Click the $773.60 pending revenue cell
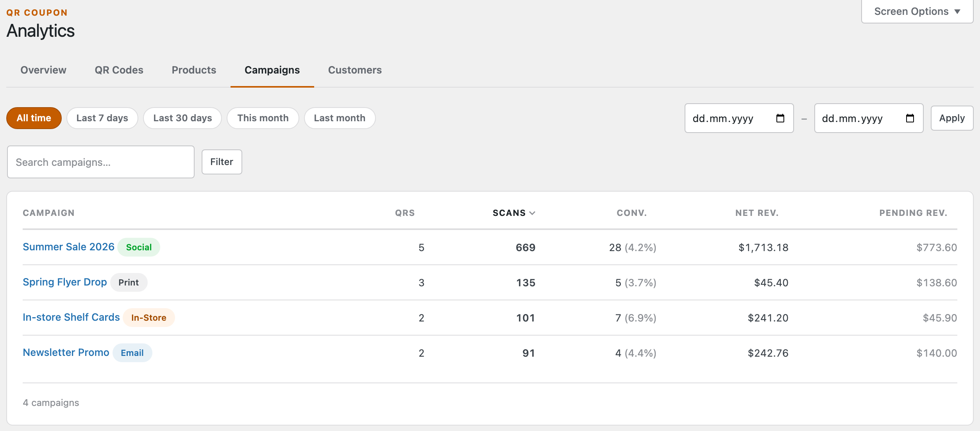The width and height of the screenshot is (980, 431). 937,247
